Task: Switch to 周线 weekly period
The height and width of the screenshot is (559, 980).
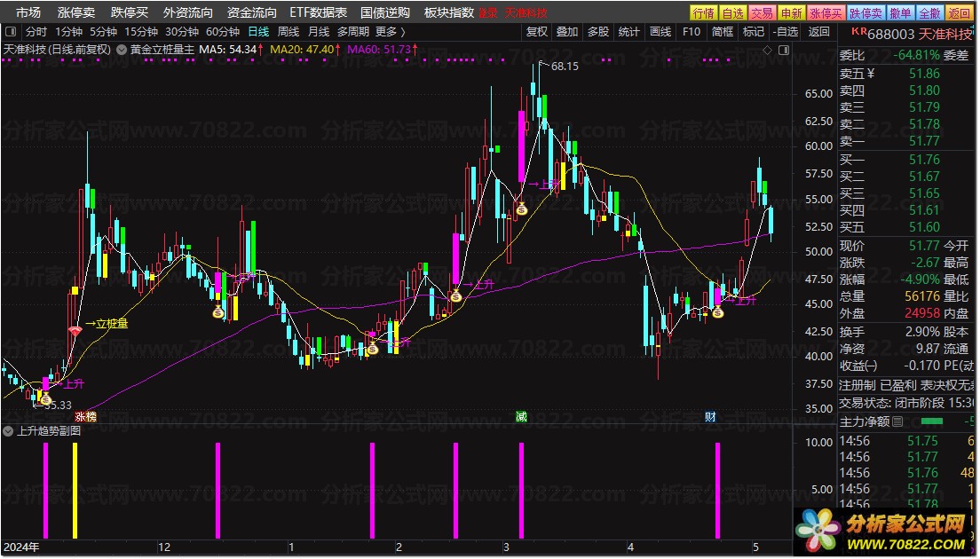Action: [288, 31]
